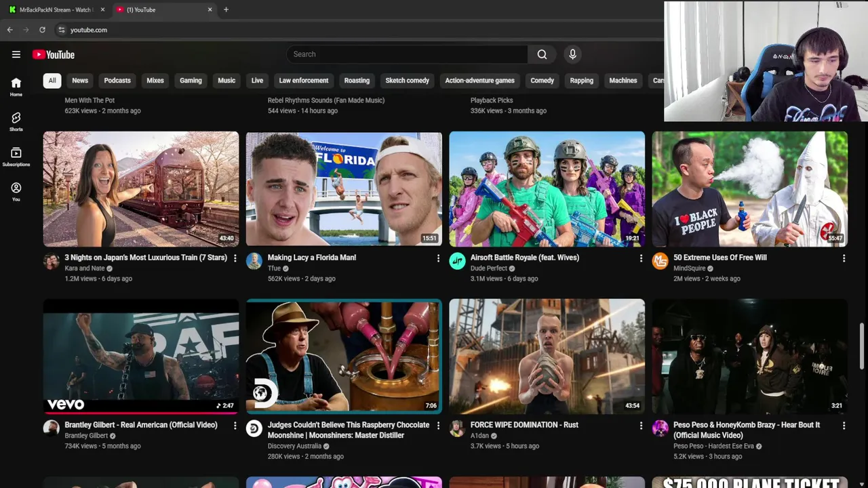
Task: Switch to the MrBackPackN Stream browser tab
Action: pyautogui.click(x=56, y=9)
